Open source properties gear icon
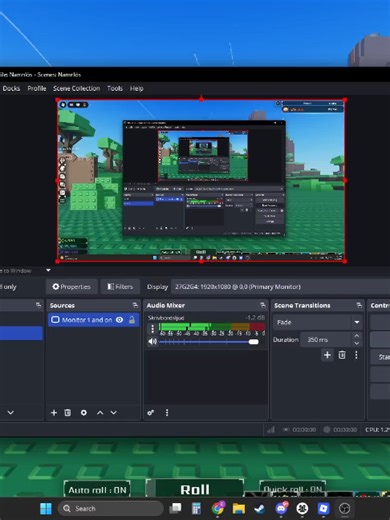390x520 pixels. (84, 413)
